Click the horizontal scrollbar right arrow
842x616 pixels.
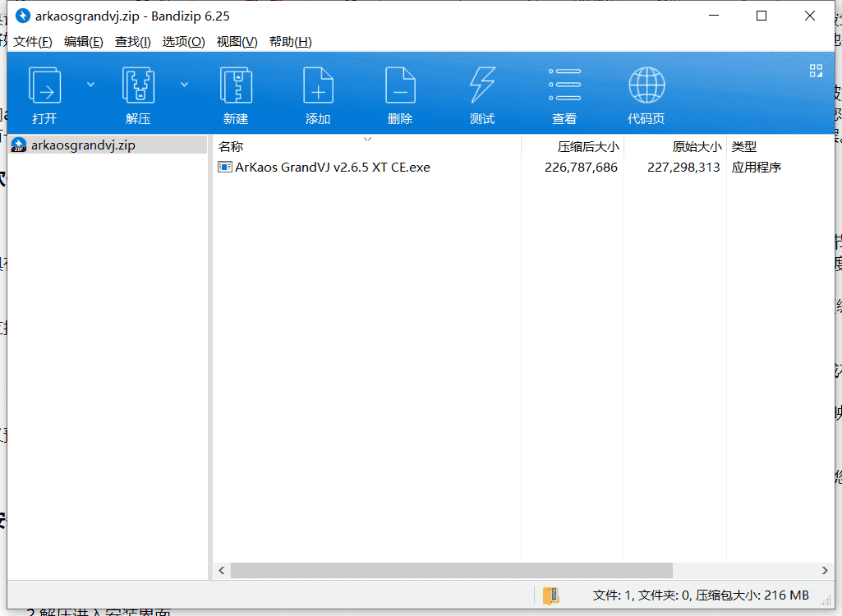pyautogui.click(x=825, y=570)
